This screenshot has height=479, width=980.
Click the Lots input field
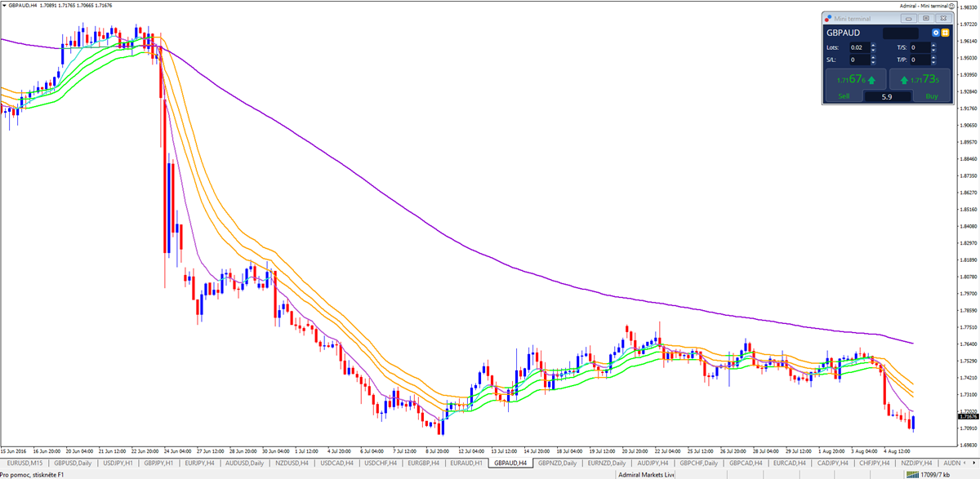(860, 48)
